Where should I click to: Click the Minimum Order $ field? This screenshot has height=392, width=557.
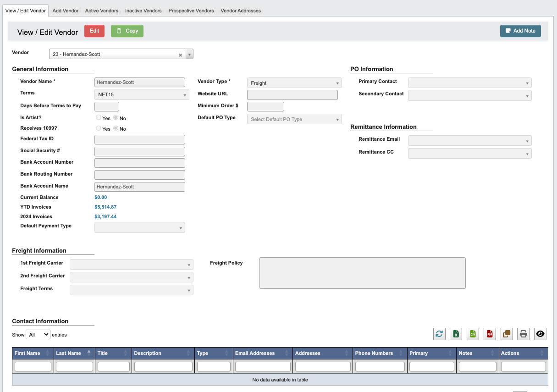coord(265,107)
